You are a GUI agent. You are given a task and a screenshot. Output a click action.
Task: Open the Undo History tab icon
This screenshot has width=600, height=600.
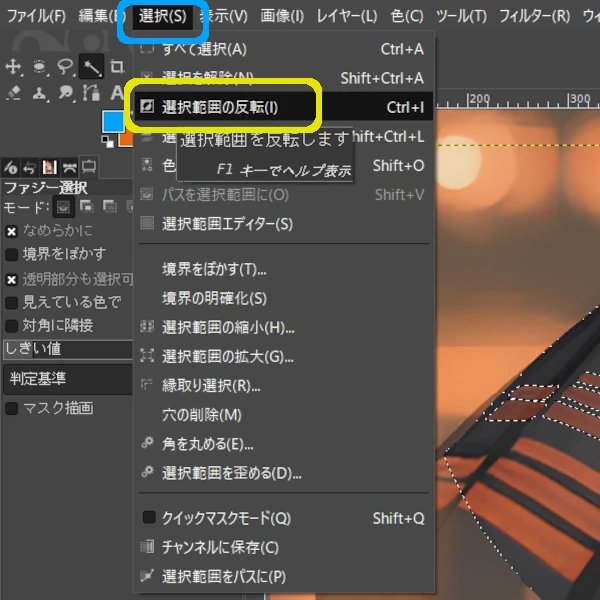29,168
